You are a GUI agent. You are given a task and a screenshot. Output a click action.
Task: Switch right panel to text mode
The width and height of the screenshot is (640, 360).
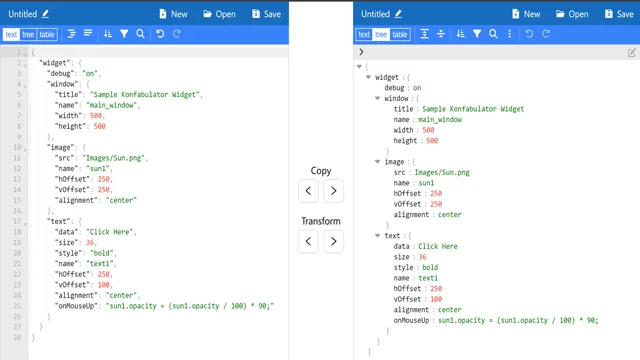[364, 34]
